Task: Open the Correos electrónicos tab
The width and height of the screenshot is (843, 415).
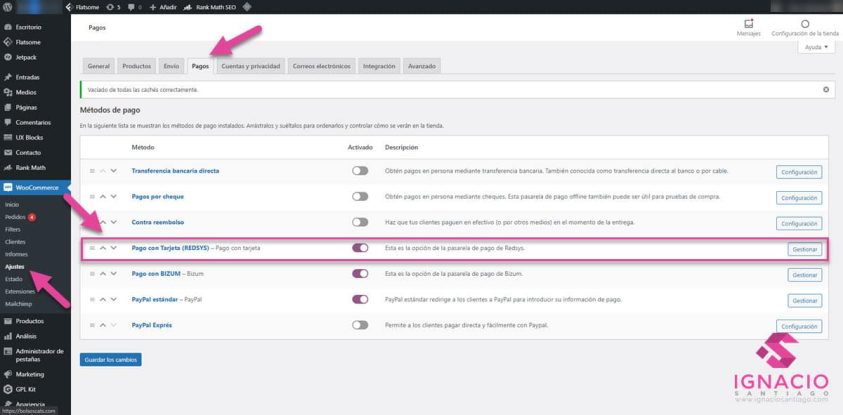Action: [x=322, y=66]
